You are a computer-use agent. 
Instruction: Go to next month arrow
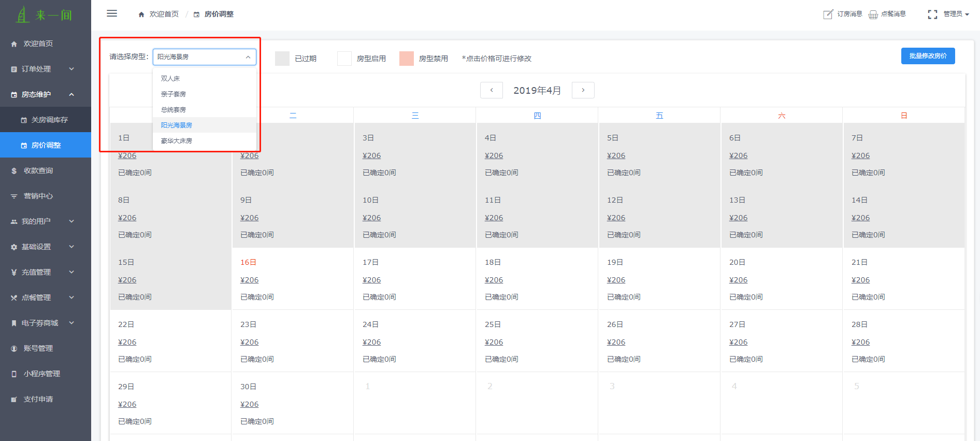click(x=583, y=90)
